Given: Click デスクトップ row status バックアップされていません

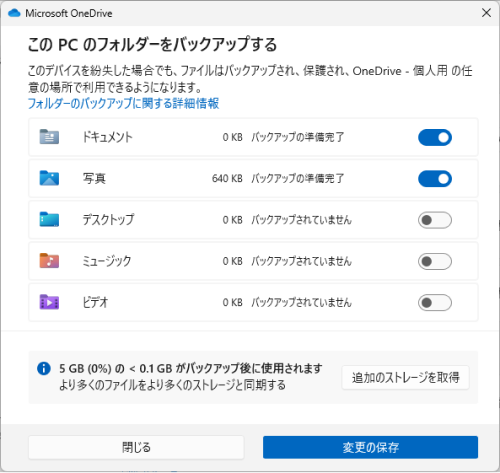Looking at the screenshot, I should tap(302, 220).
